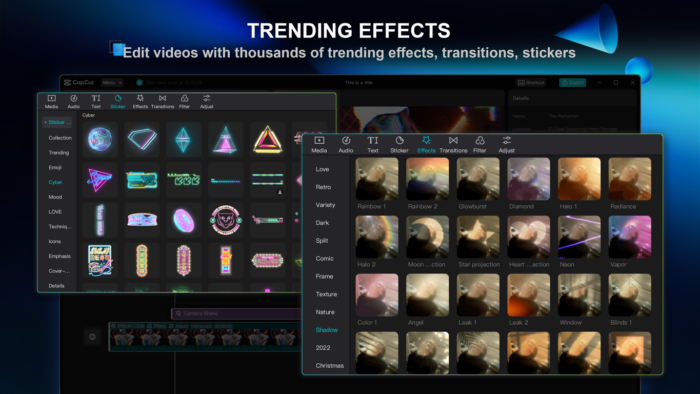This screenshot has width=700, height=394.
Task: Open the LOVE sticker category
Action: click(x=55, y=212)
